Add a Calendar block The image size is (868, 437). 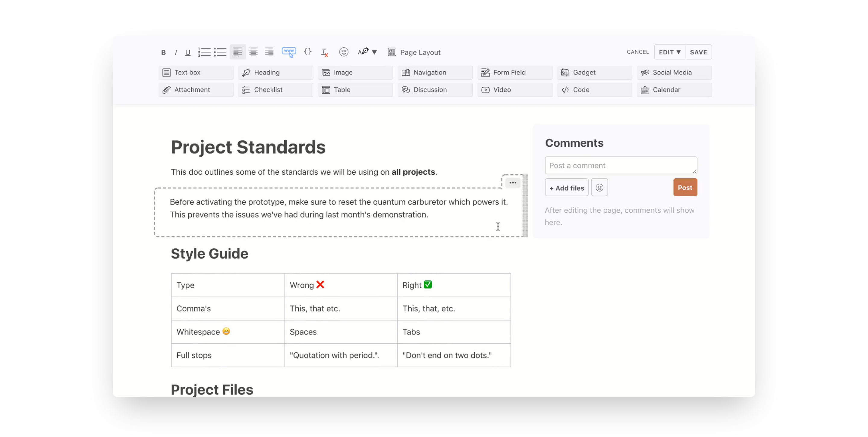pyautogui.click(x=674, y=89)
